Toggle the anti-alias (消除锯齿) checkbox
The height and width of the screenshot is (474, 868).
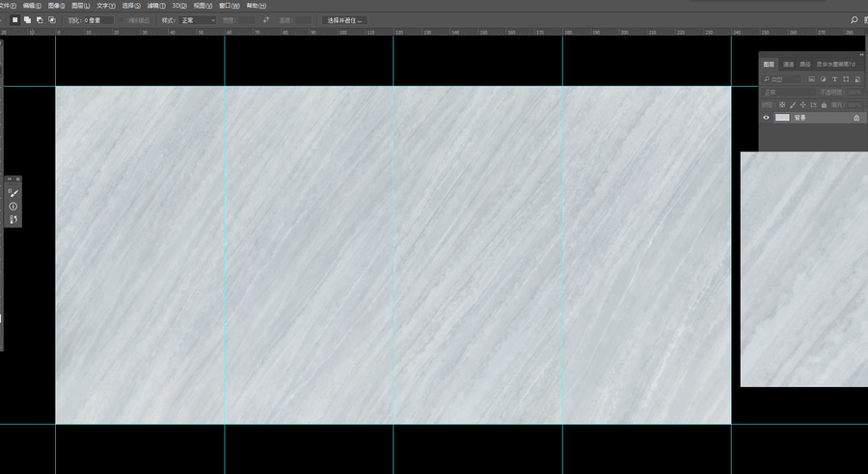tap(122, 20)
